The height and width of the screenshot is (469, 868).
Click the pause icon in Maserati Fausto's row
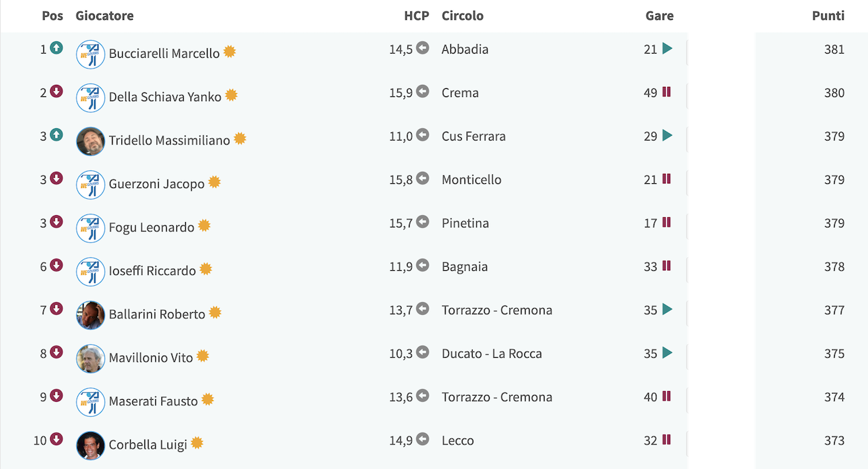(x=667, y=396)
